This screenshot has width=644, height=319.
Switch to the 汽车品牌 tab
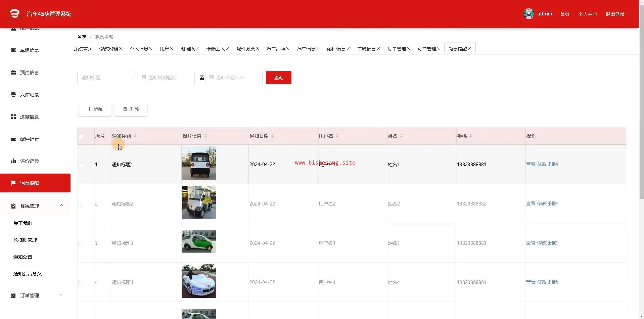276,49
